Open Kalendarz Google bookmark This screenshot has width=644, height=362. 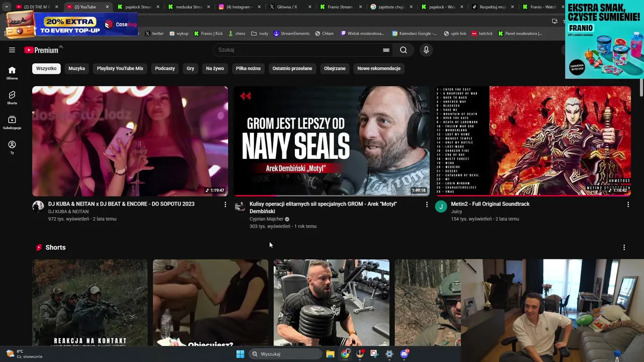(415, 33)
